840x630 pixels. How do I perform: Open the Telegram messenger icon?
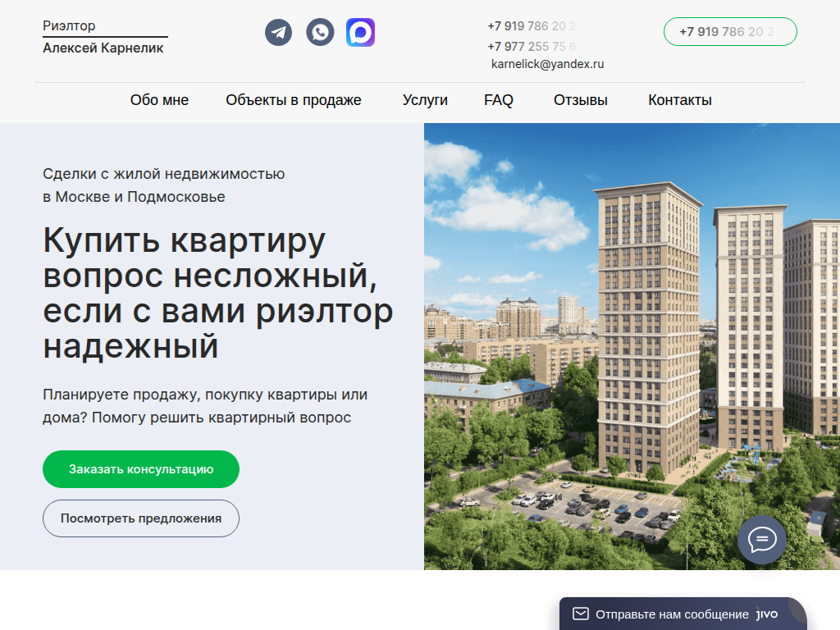click(x=278, y=32)
